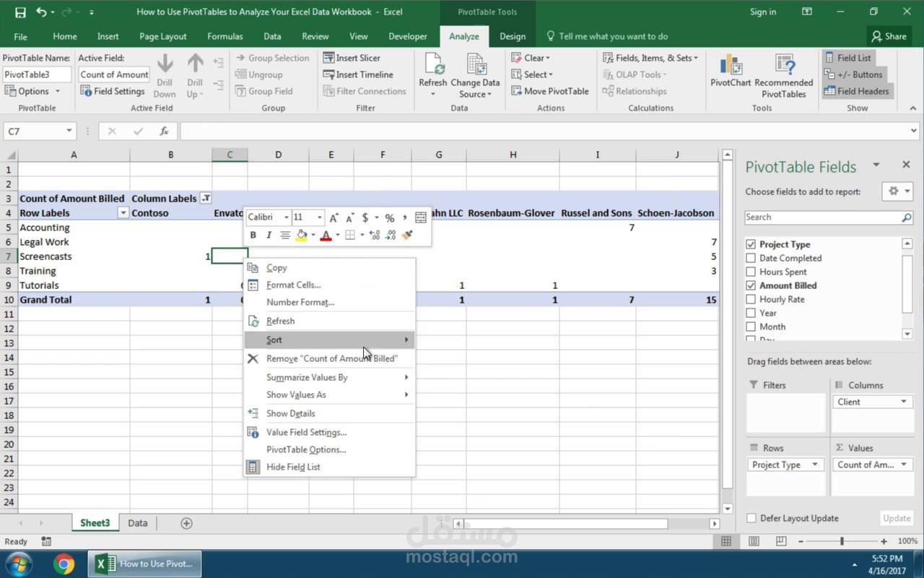Click the Save icon in the title bar
The width and height of the screenshot is (924, 578).
[20, 12]
